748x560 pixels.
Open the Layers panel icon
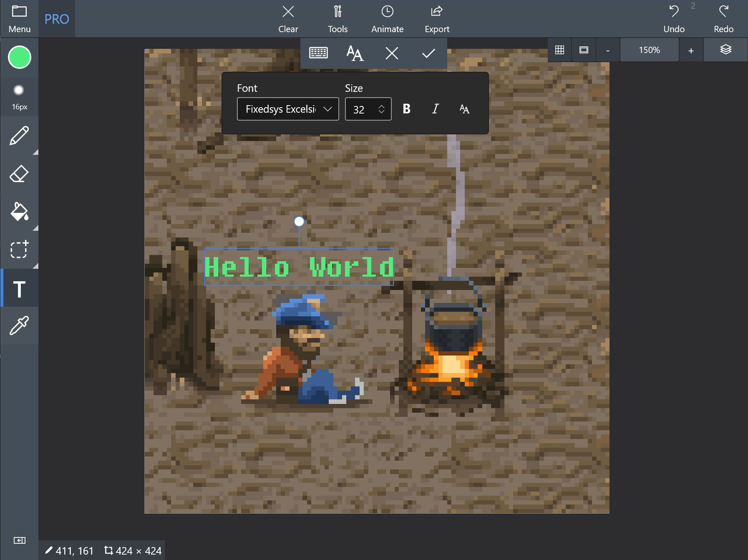pos(725,50)
